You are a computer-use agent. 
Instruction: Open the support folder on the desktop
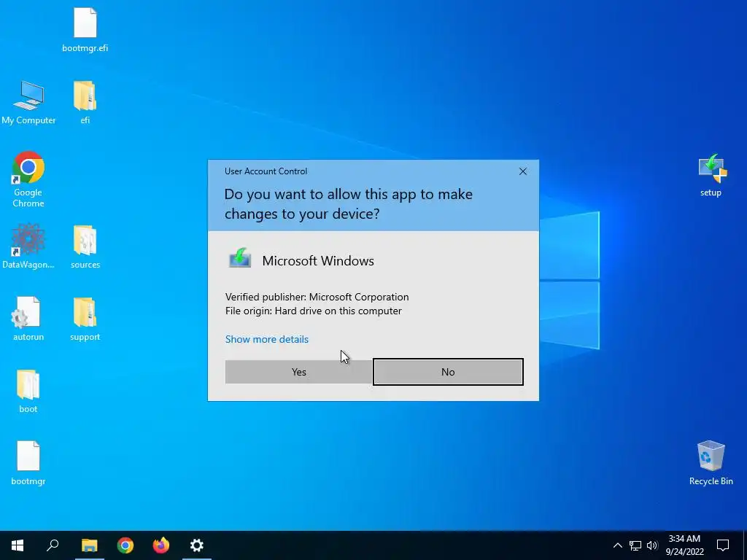coord(85,319)
